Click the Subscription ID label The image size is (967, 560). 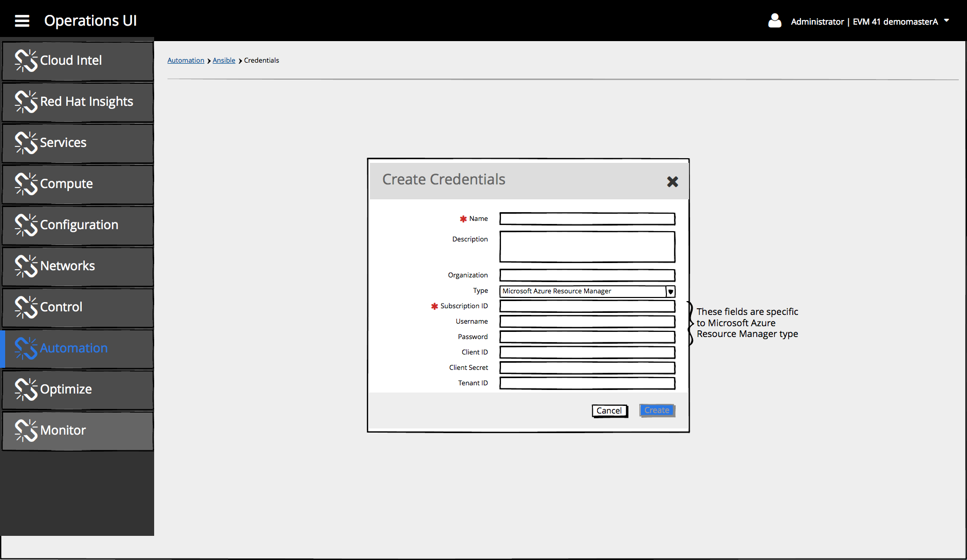point(464,306)
